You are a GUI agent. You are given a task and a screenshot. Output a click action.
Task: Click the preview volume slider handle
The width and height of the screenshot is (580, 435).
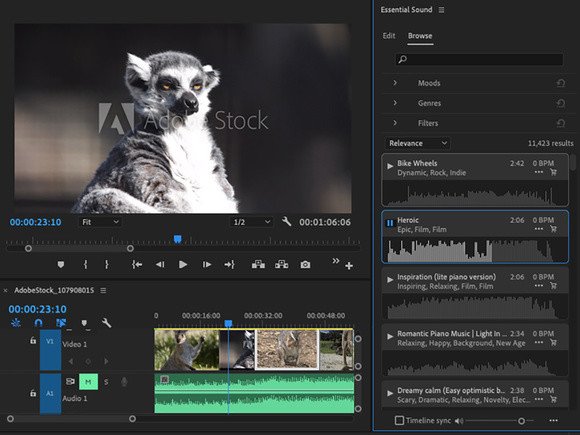pos(521,421)
